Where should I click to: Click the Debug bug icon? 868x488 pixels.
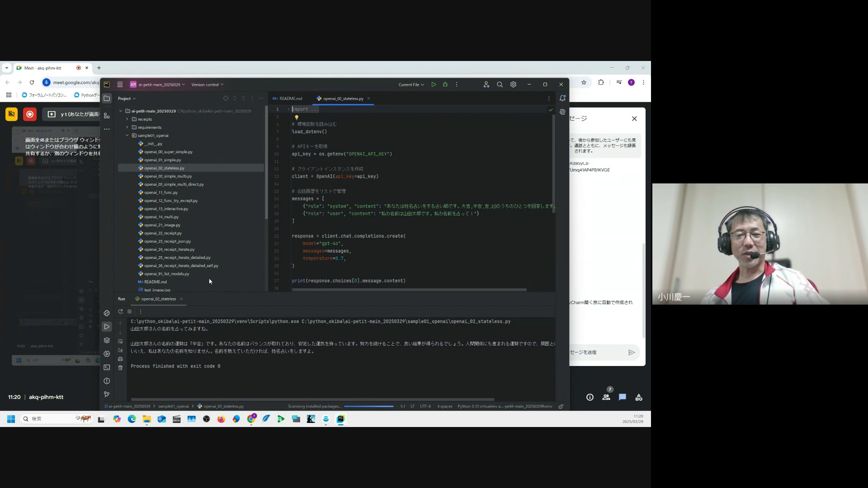click(x=445, y=84)
